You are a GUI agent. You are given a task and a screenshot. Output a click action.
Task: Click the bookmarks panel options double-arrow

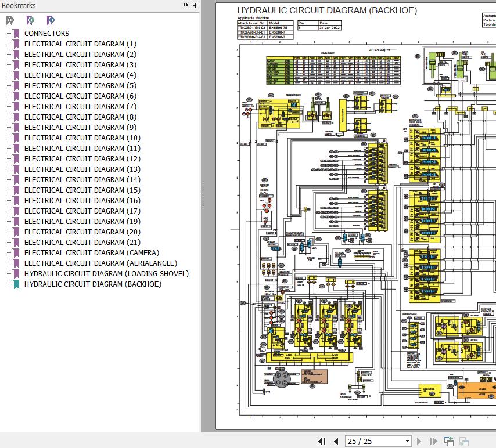186,5
